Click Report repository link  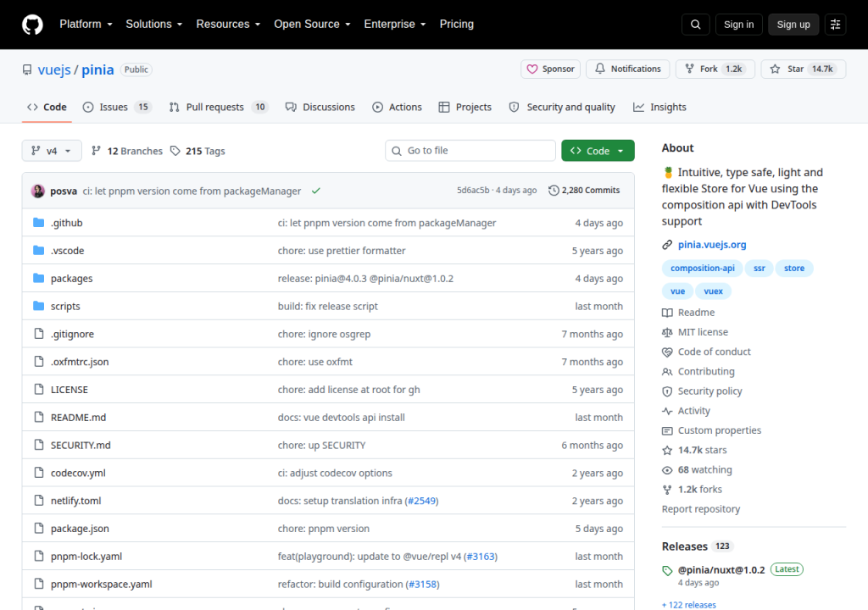tap(701, 509)
